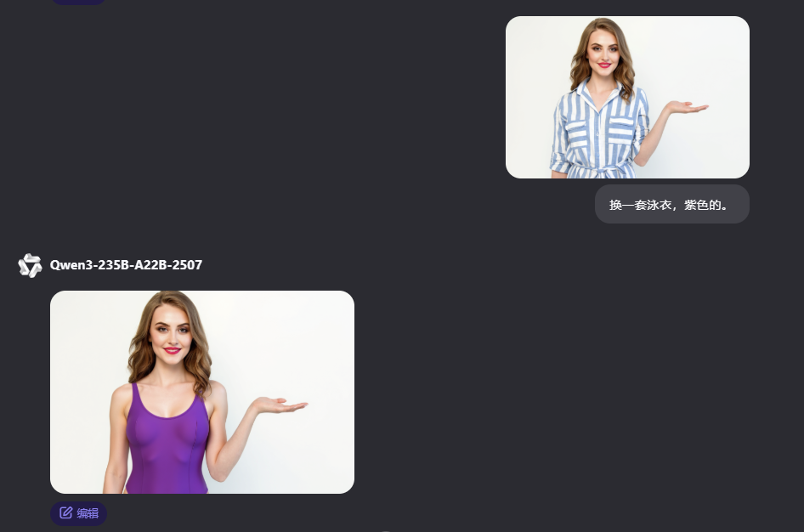Image resolution: width=804 pixels, height=532 pixels.
Task: Click the message bubble "换一套泳衣，紫色的。"
Action: 671,205
